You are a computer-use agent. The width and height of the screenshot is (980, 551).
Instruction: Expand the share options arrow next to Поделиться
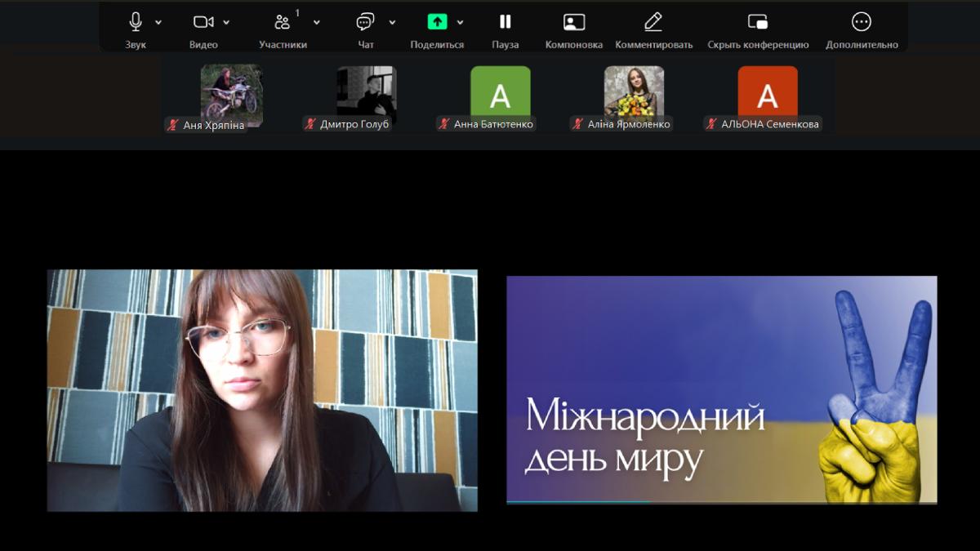coord(461,22)
